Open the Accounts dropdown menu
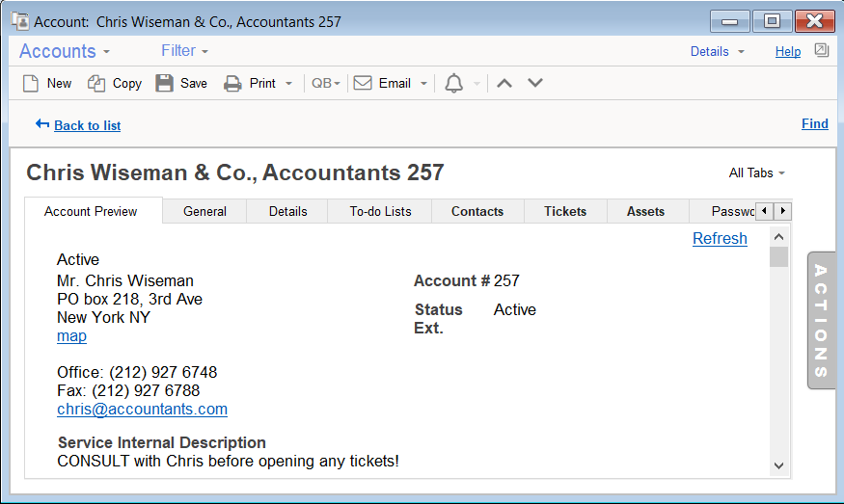 point(65,51)
